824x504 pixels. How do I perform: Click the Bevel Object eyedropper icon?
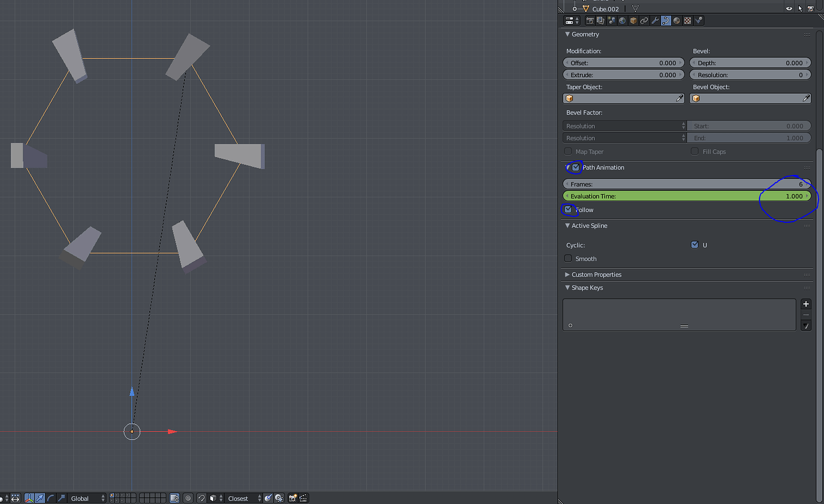click(806, 99)
